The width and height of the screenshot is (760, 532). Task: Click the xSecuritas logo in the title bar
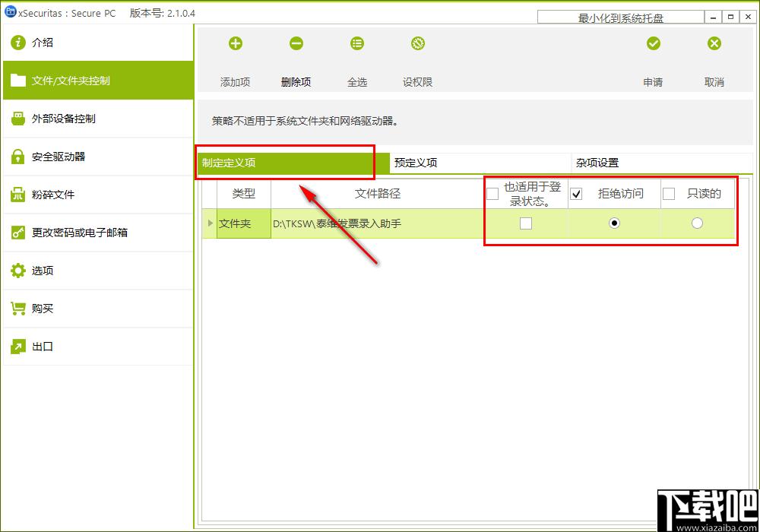tap(10, 12)
